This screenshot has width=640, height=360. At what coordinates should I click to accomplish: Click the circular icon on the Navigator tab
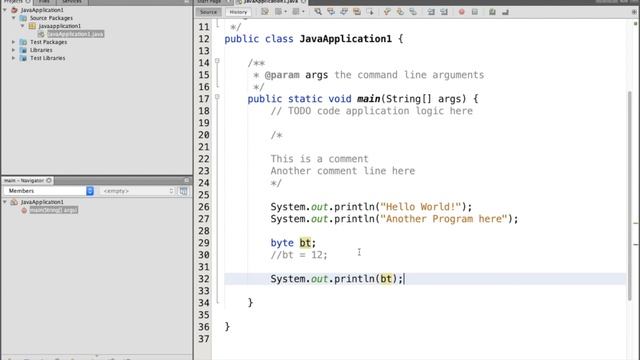pos(49,180)
